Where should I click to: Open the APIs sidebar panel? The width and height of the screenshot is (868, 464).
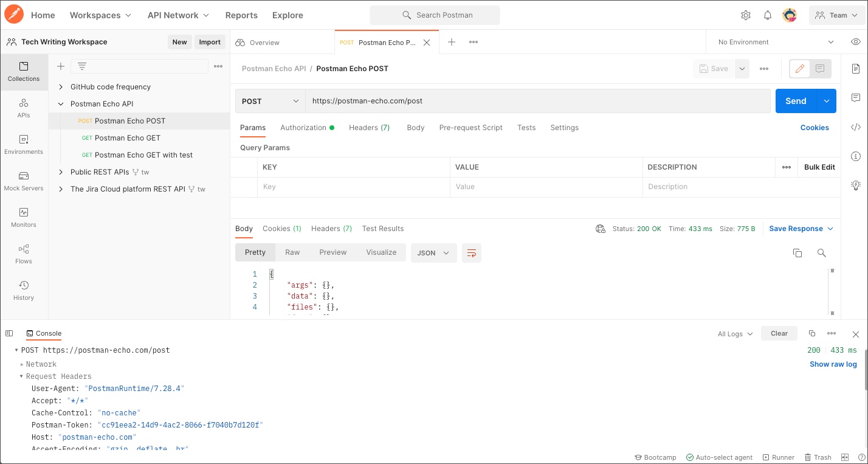(x=24, y=108)
